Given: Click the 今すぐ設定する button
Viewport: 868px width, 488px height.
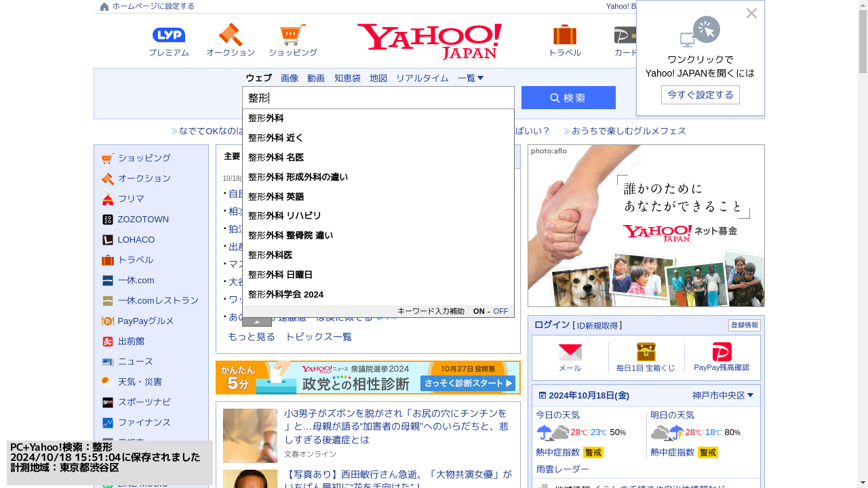Looking at the screenshot, I should click(701, 95).
